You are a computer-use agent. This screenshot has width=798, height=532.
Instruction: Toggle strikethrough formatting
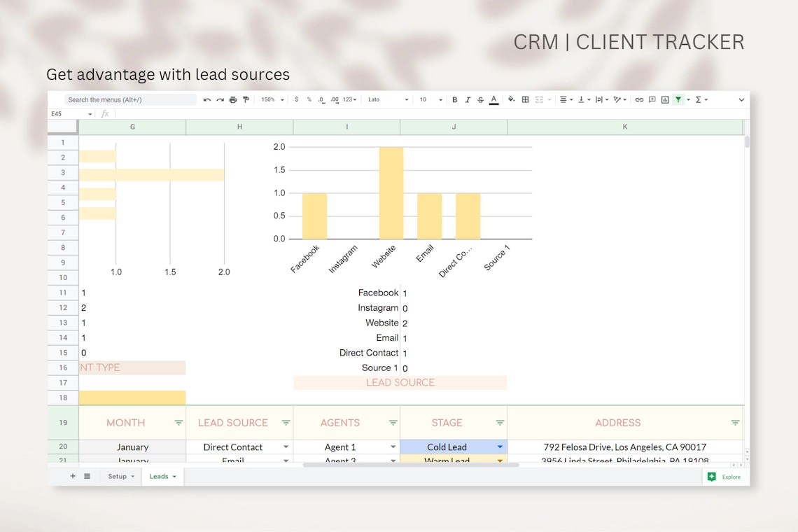[480, 99]
